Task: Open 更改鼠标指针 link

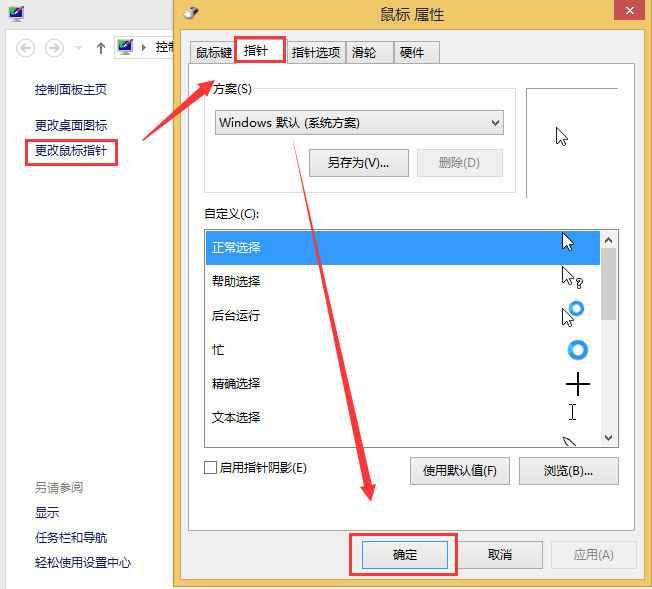Action: (x=71, y=151)
